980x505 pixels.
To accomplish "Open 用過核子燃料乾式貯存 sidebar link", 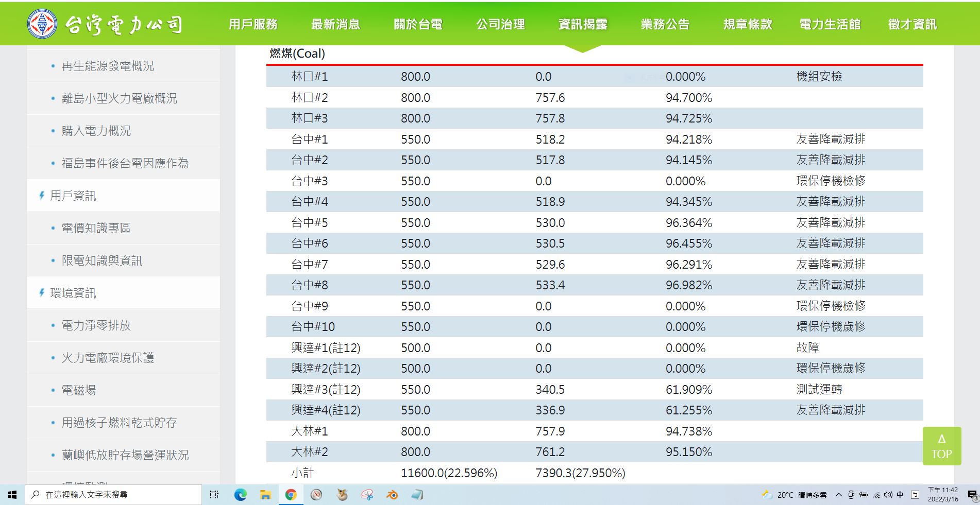I will click(x=119, y=423).
